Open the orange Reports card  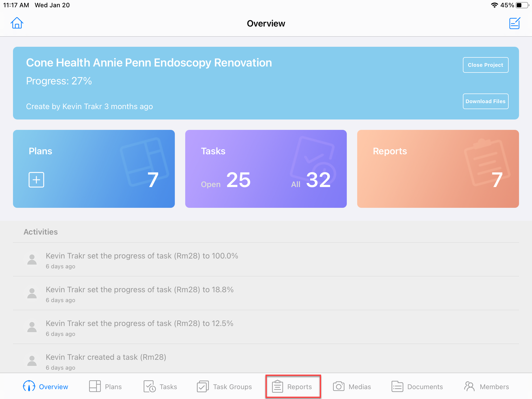[438, 169]
